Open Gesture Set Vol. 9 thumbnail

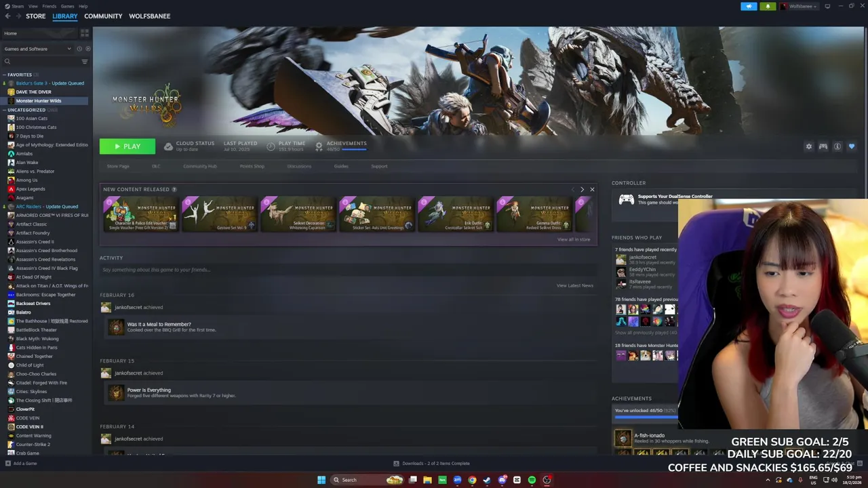click(x=219, y=214)
